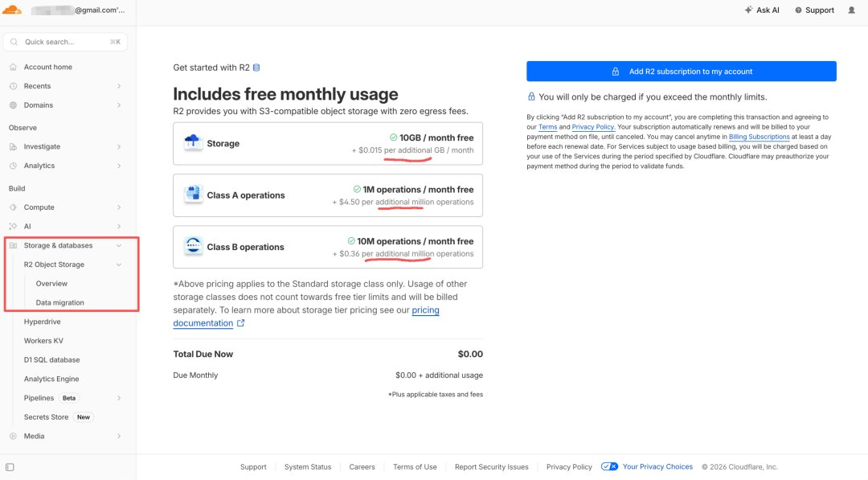This screenshot has height=480, width=868.
Task: Collapse the R2 Object Storage submenu
Action: click(x=118, y=265)
